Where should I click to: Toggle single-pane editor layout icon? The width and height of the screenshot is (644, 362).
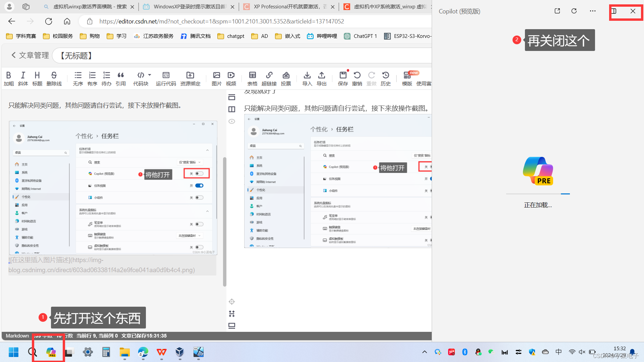pos(232,97)
